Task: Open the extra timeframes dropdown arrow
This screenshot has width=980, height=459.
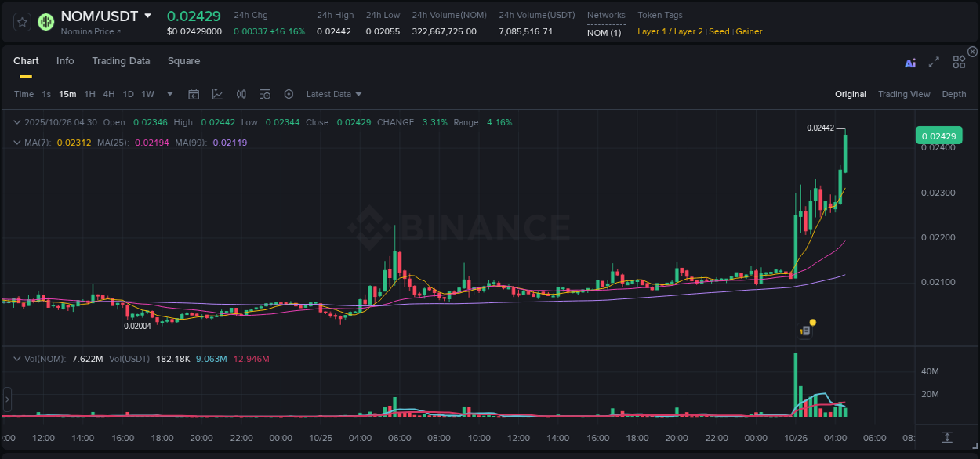Action: [169, 93]
